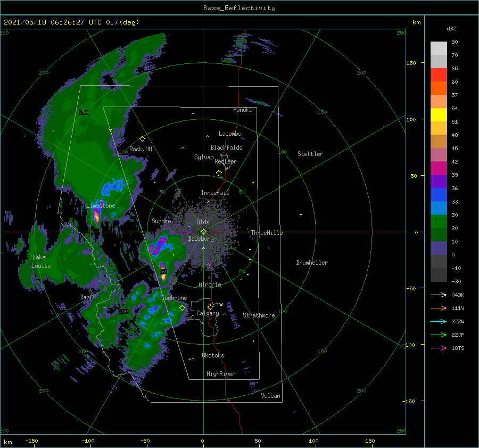Click the dBZ legend heading
The image size is (479, 448).
[x=451, y=29]
